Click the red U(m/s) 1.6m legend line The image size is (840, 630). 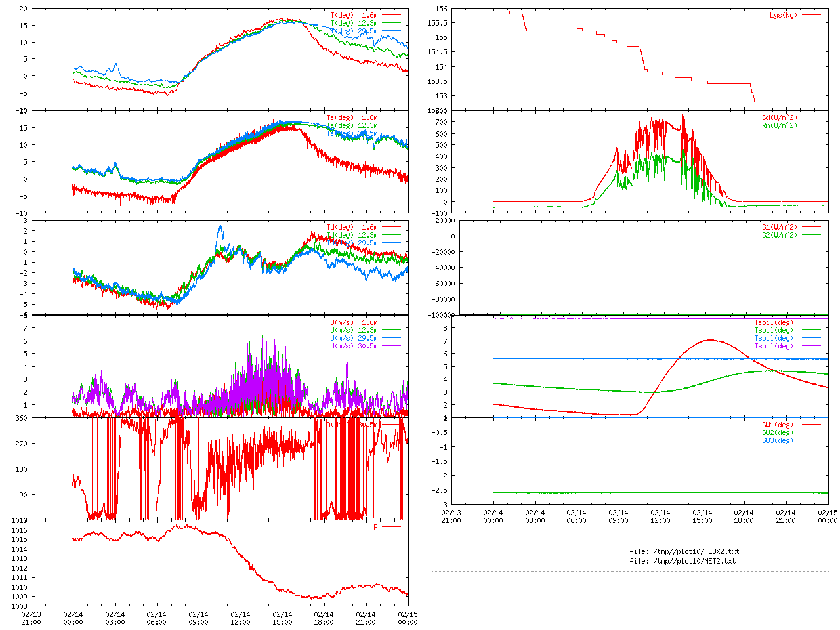pyautogui.click(x=391, y=323)
